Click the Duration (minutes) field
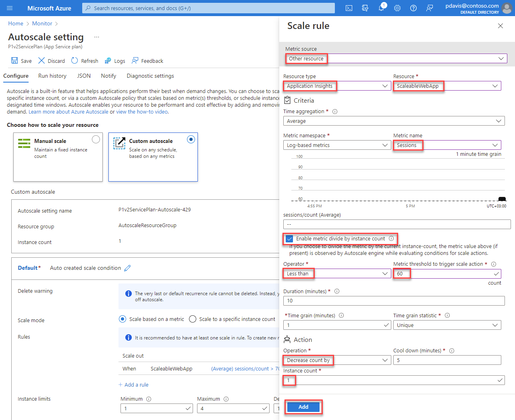 point(394,300)
